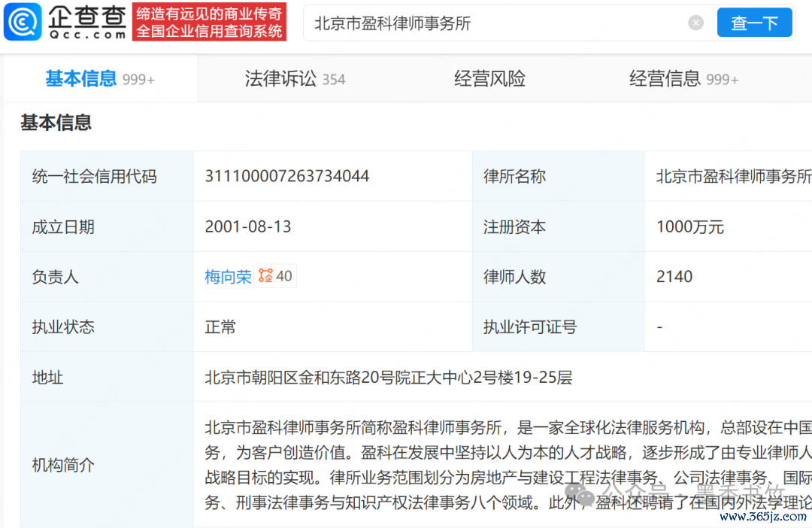
Task: Click the 企查查 Qcc.com wordmark
Action: [87, 23]
